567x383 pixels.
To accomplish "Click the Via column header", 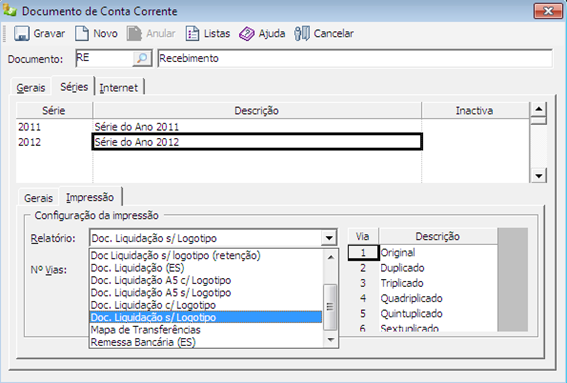I will click(x=363, y=236).
